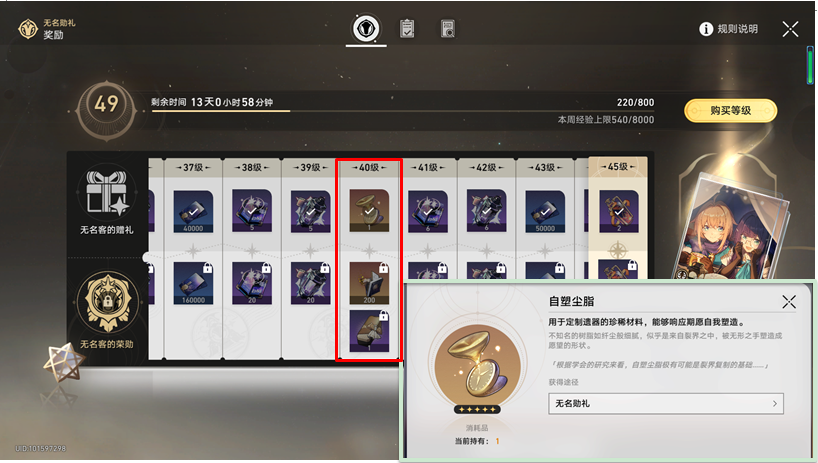818x463 pixels.
Task: Click the 无名客的荣勋 locked medal icon
Action: 107,303
